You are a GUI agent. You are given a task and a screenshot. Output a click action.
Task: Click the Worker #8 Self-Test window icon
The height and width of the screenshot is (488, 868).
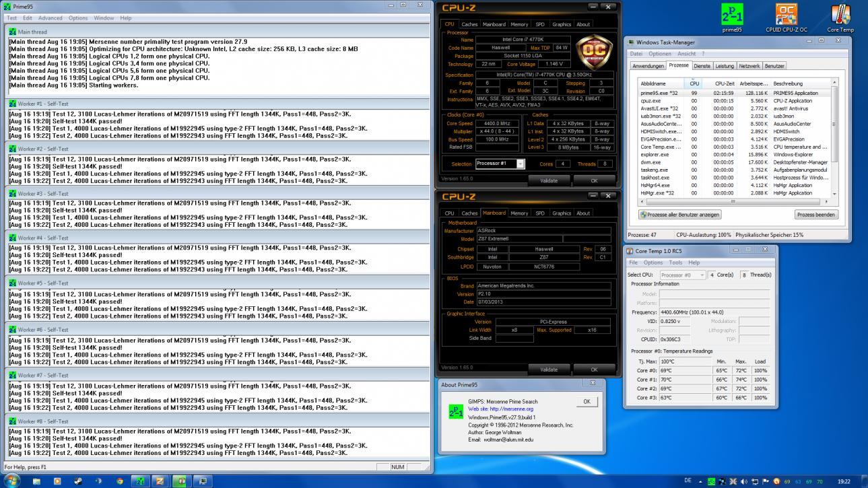pyautogui.click(x=12, y=421)
